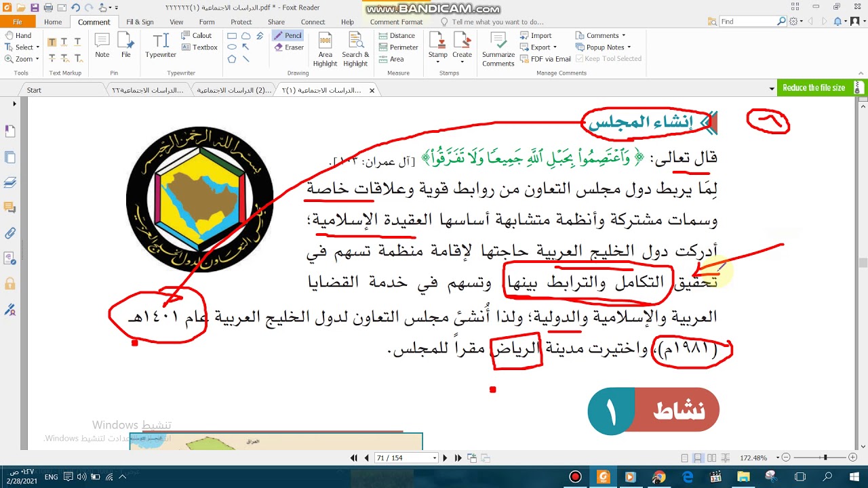Expand the Zoom tool dropdown

click(37, 59)
